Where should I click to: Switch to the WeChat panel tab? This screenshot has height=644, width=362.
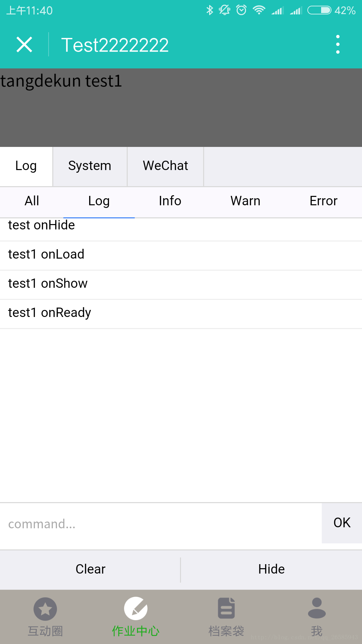tap(166, 166)
